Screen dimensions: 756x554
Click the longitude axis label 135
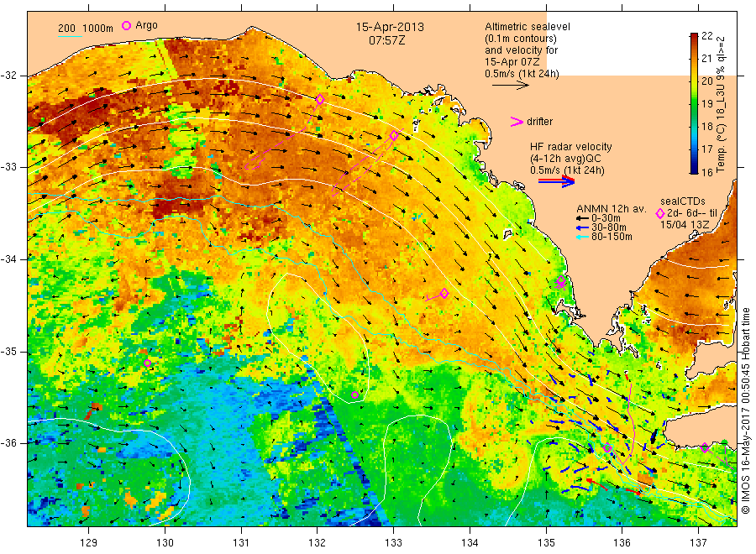coord(546,543)
